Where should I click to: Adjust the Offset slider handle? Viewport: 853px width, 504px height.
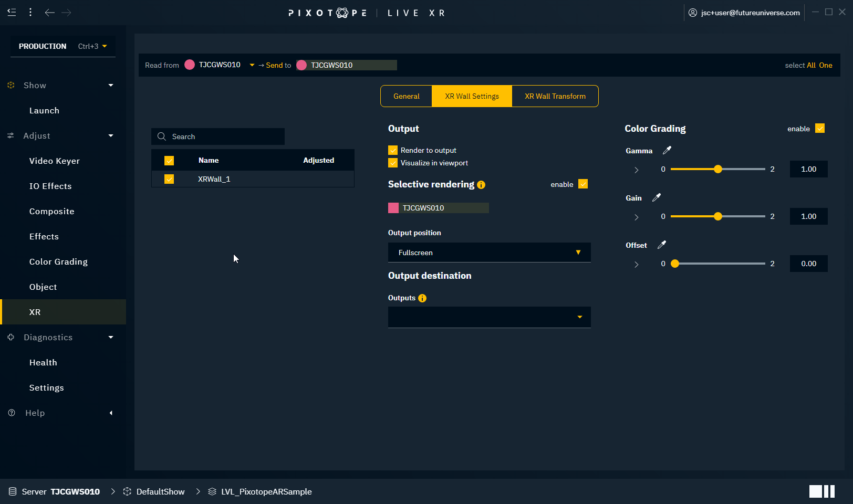click(x=675, y=264)
